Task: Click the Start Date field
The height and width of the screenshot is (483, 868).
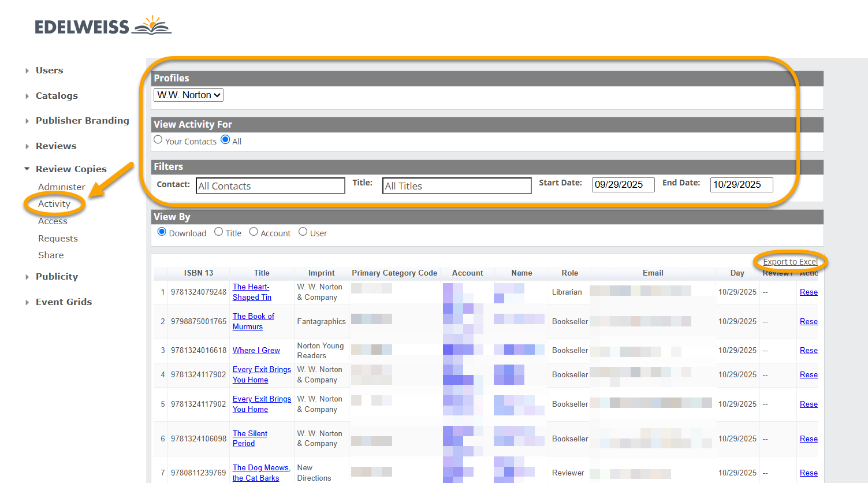Action: [623, 185]
